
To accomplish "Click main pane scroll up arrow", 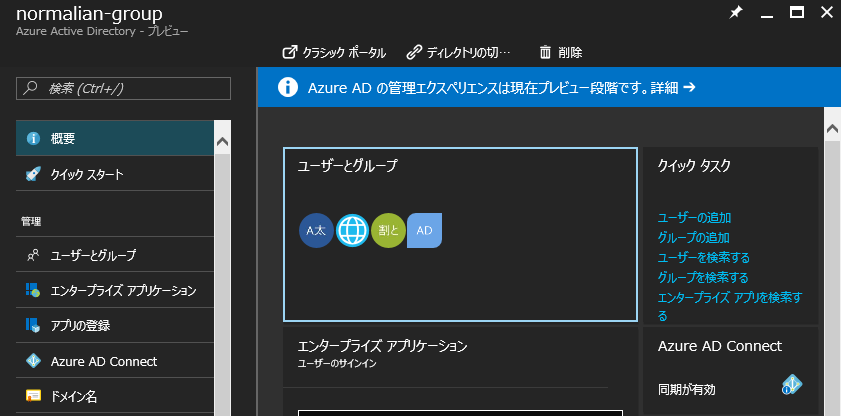I will click(x=832, y=129).
